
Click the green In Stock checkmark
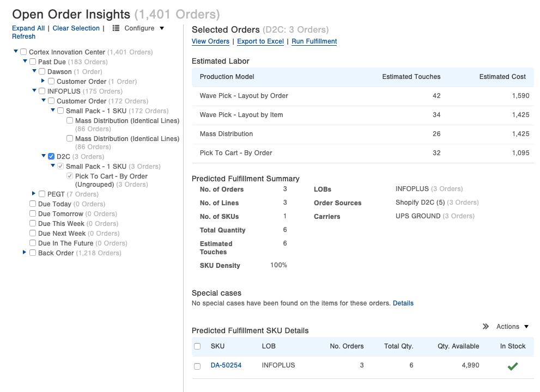(x=512, y=366)
